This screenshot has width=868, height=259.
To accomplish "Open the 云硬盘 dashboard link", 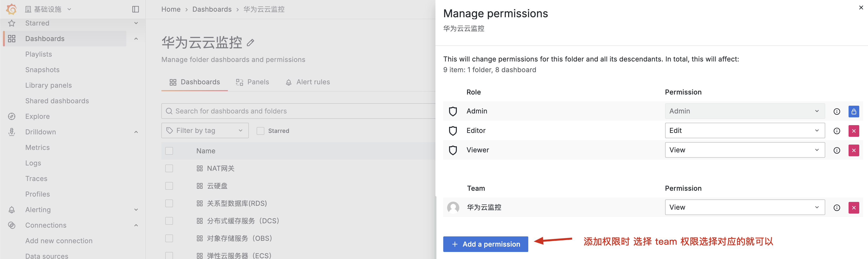I will coord(217,186).
